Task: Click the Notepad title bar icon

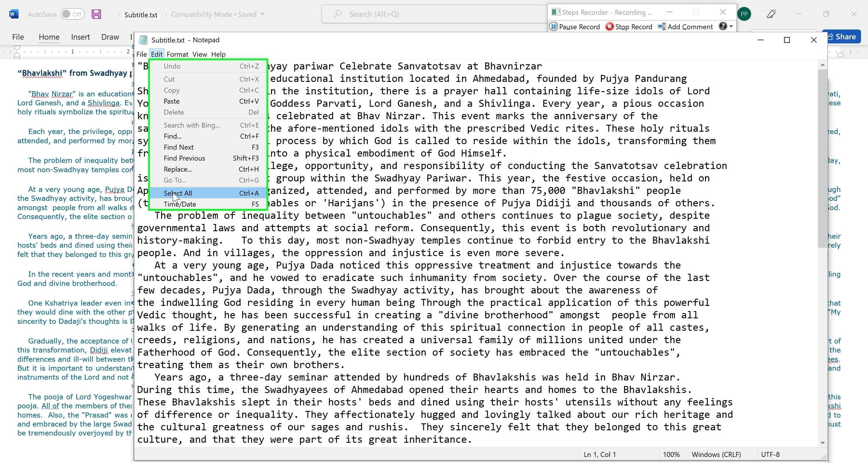Action: point(143,40)
